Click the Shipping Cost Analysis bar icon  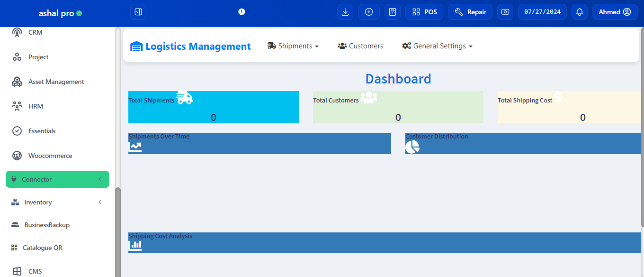(x=135, y=245)
